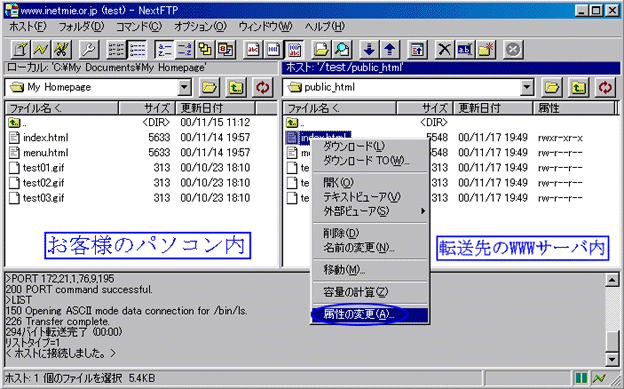The width and height of the screenshot is (624, 389).
Task: Click the magnifier viewer toolbar icon
Action: (x=341, y=50)
